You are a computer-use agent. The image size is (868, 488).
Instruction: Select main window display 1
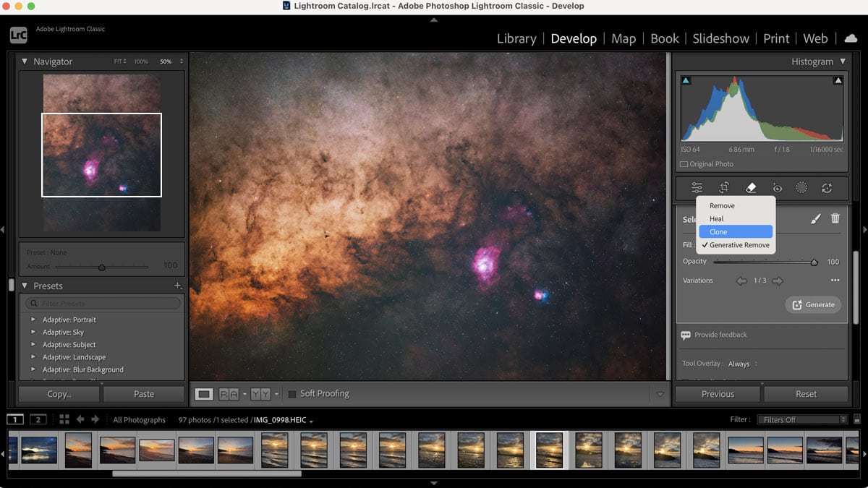coord(15,419)
